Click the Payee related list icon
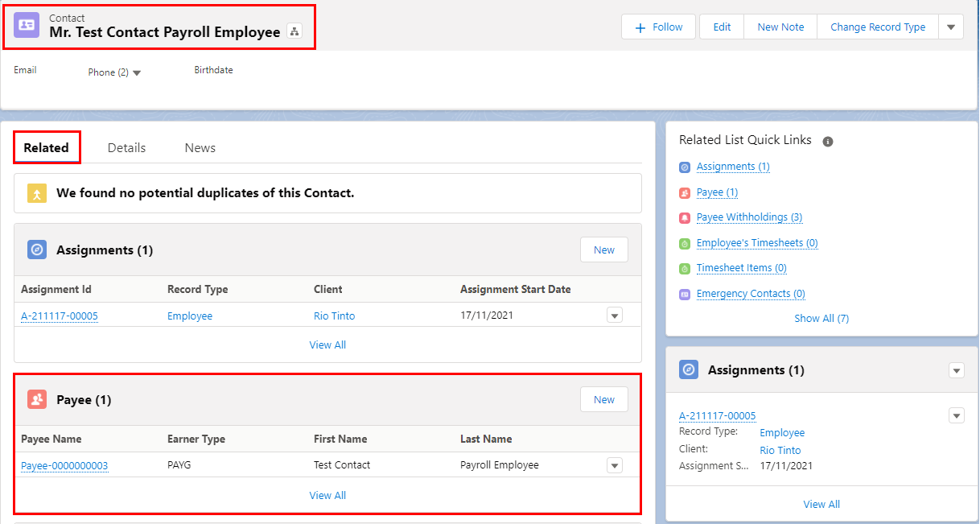 tap(37, 399)
